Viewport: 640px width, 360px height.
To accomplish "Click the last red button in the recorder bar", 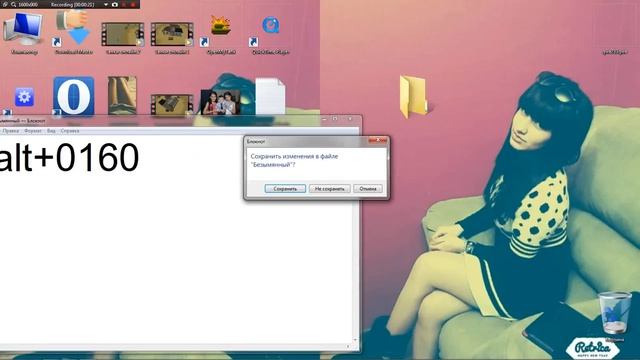I will click(133, 4).
